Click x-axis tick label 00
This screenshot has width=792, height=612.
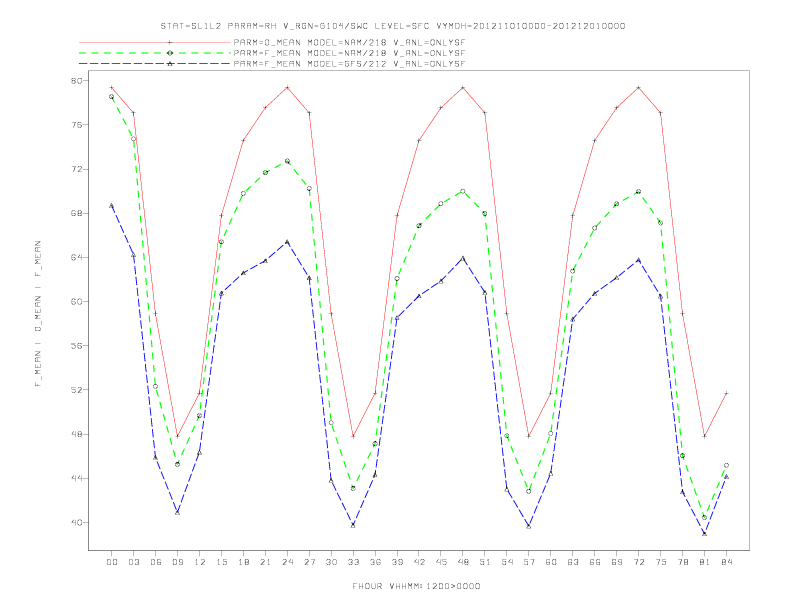[x=112, y=562]
